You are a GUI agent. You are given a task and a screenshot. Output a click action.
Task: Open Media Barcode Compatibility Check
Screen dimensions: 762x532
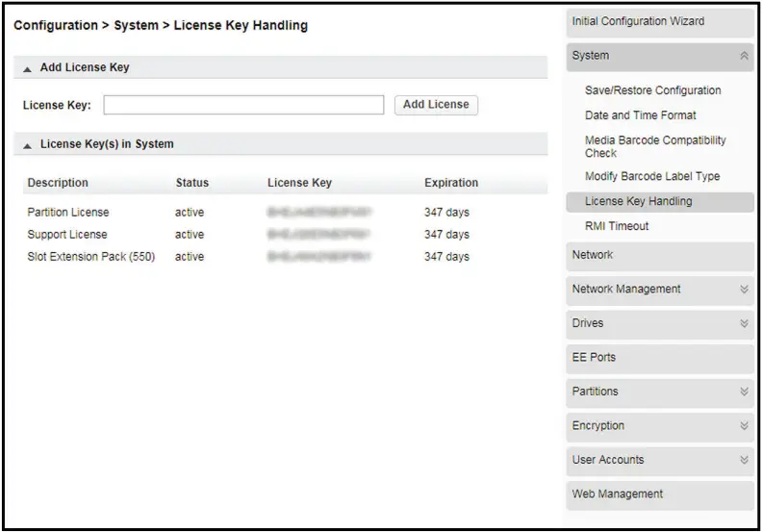point(655,146)
